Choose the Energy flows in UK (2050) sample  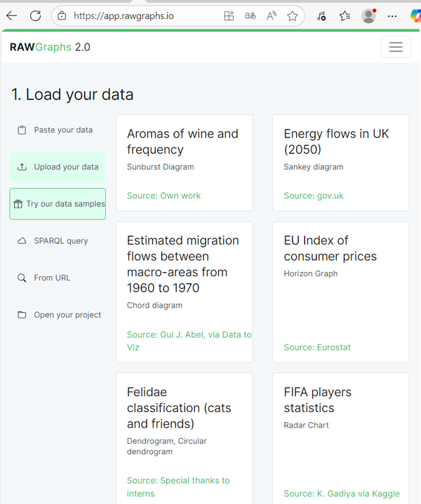pos(340,163)
